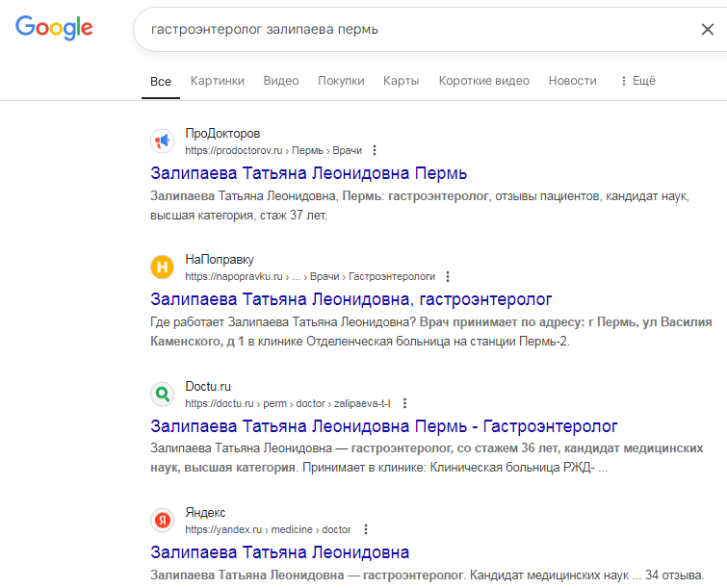Switch to the Картинки tab
Image resolution: width=727 pixels, height=588 pixels.
(217, 81)
